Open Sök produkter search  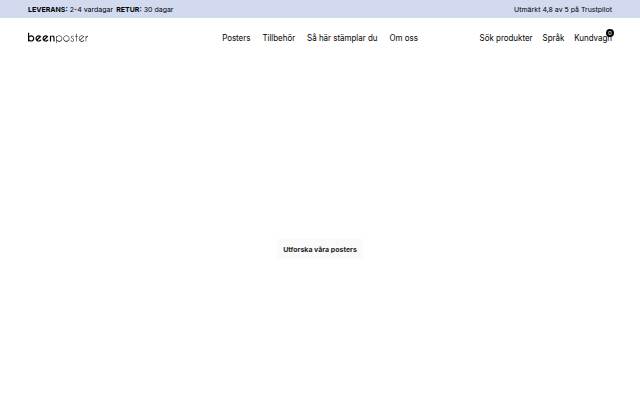(506, 38)
